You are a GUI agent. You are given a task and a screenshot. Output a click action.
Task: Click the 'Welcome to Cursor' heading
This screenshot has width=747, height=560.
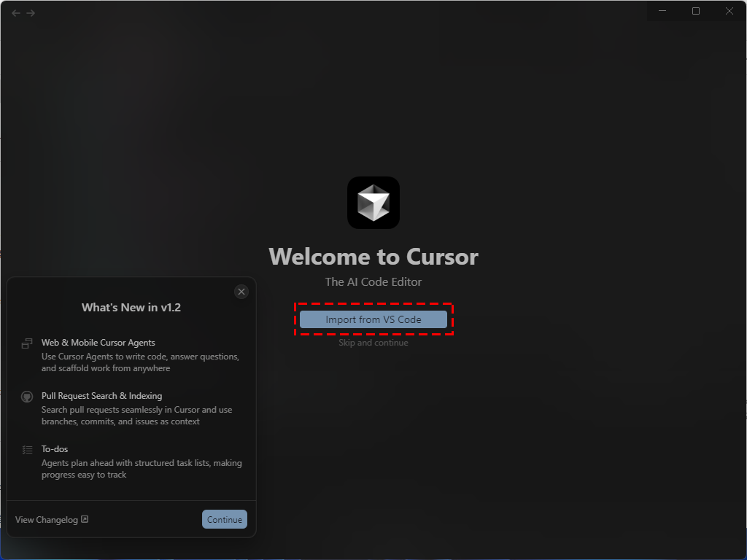pyautogui.click(x=373, y=257)
